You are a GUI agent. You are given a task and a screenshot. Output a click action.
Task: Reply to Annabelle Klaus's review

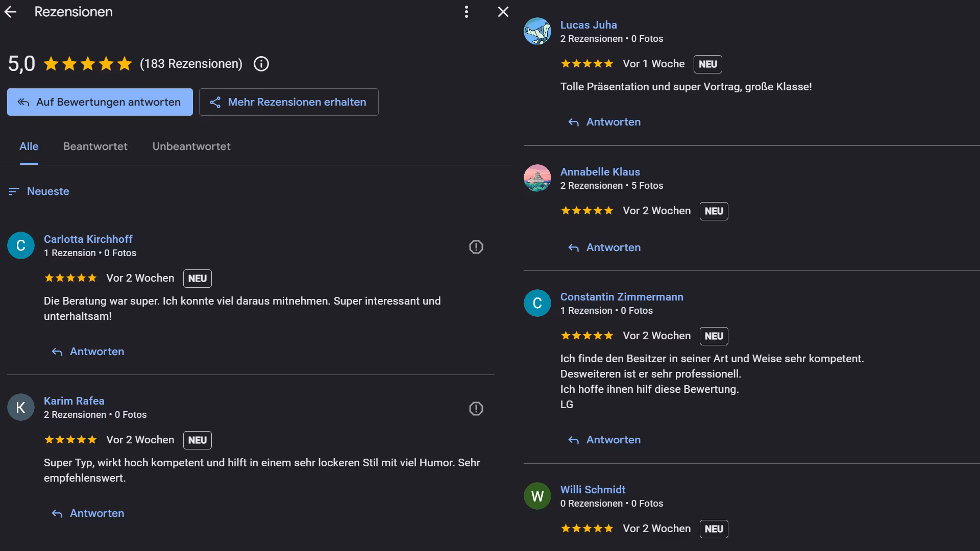pyautogui.click(x=604, y=247)
